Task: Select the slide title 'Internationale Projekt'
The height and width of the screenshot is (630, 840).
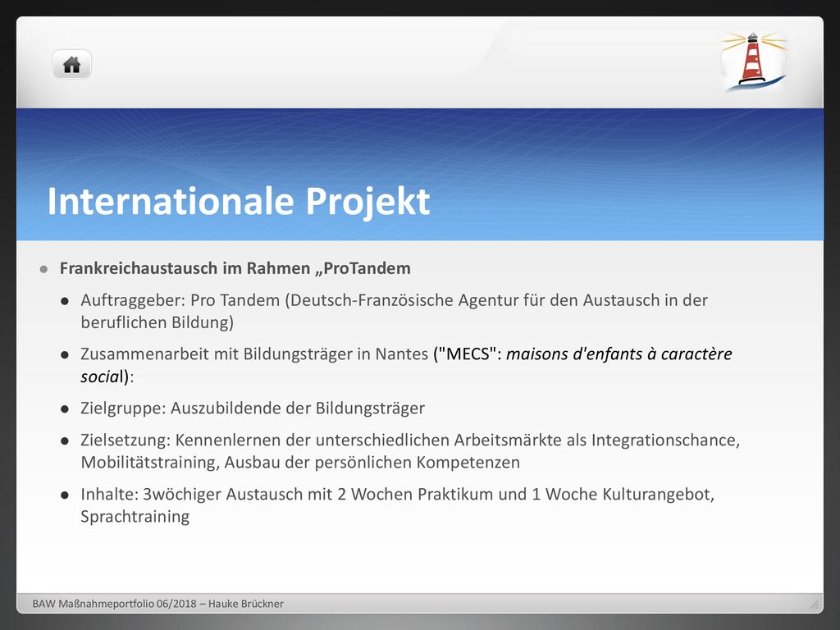Action: point(239,202)
